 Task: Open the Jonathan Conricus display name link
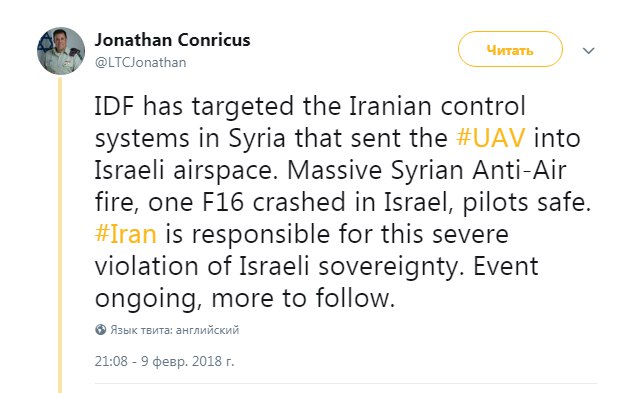point(172,40)
